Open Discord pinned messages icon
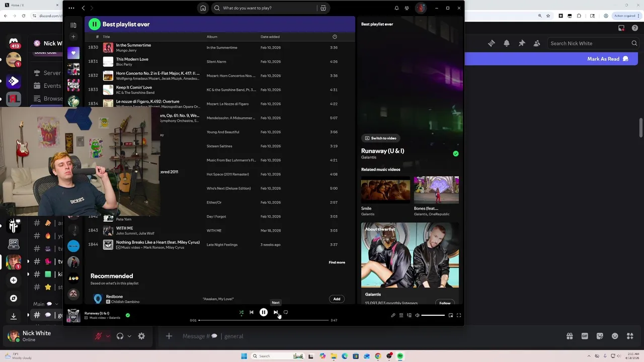Viewport: 644px width, 362px height. (x=522, y=43)
